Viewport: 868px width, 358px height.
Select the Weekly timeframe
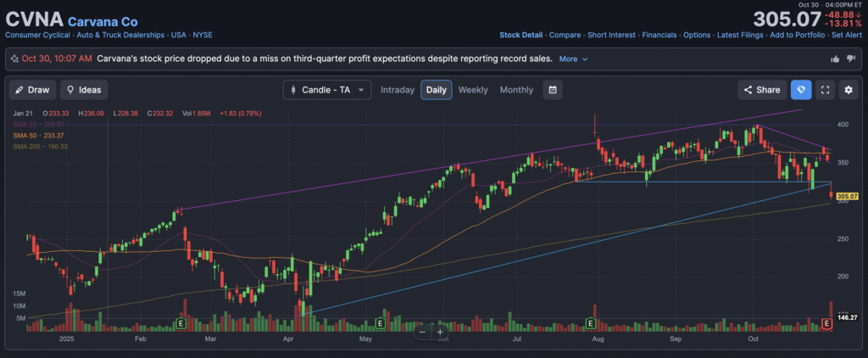pos(473,90)
